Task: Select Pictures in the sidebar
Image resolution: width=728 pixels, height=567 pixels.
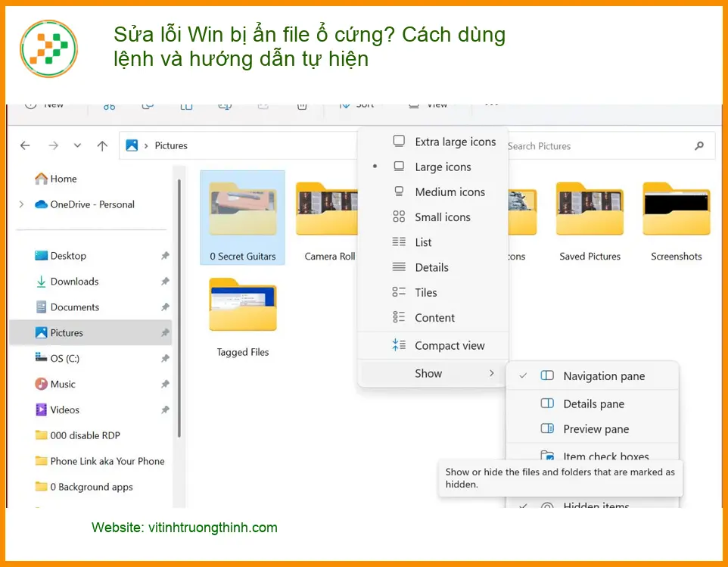Action: pyautogui.click(x=91, y=332)
